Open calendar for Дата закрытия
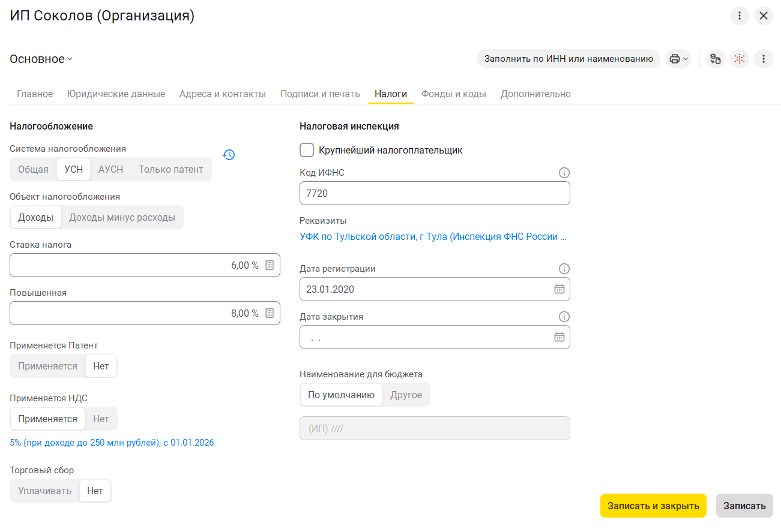The height and width of the screenshot is (532, 781). pyautogui.click(x=559, y=337)
